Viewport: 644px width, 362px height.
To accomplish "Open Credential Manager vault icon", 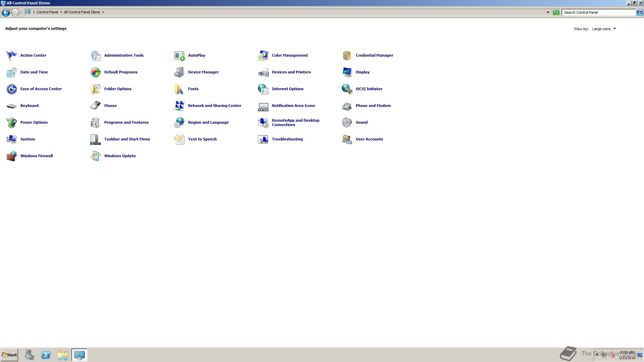I will pos(347,56).
